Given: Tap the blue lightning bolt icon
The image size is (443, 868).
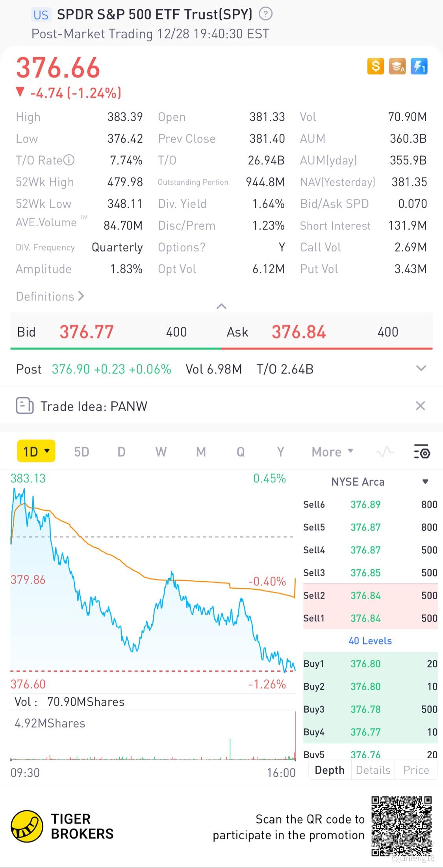Looking at the screenshot, I should tap(419, 66).
